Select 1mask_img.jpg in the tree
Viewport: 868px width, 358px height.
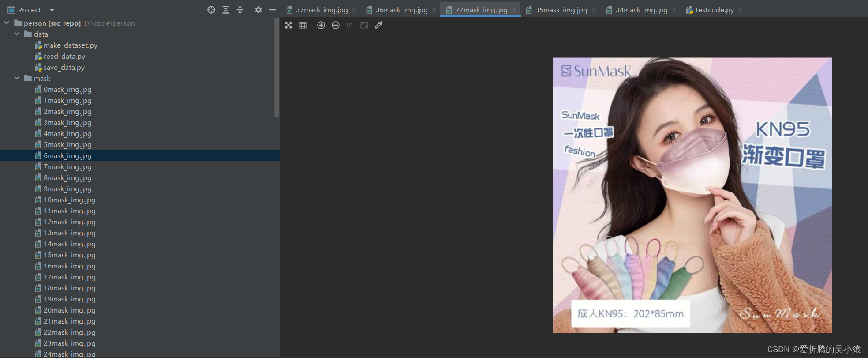coord(67,100)
